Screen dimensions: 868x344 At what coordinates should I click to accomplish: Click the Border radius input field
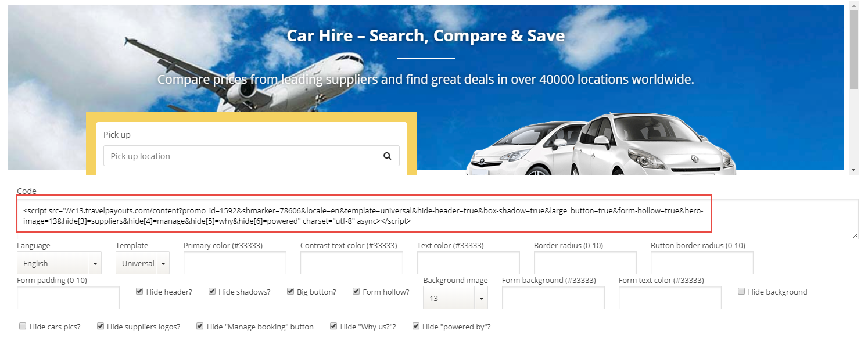(585, 263)
